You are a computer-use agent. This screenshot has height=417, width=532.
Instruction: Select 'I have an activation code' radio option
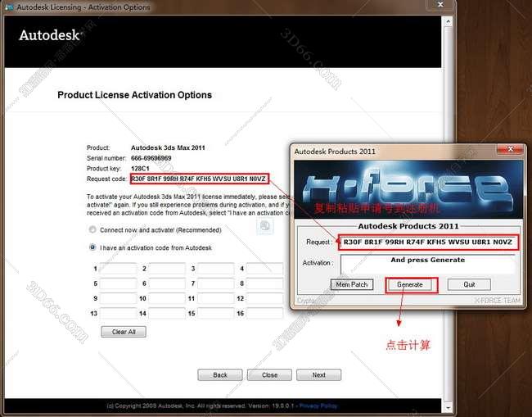tap(92, 247)
